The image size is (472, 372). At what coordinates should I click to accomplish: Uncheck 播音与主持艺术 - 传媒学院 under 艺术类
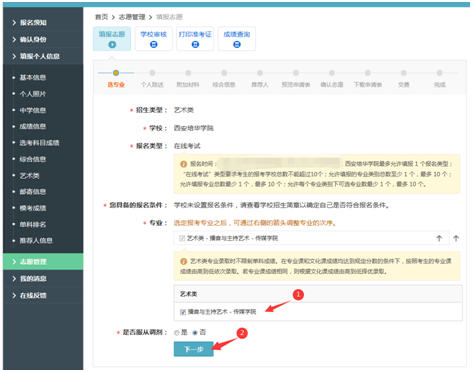pos(183,312)
